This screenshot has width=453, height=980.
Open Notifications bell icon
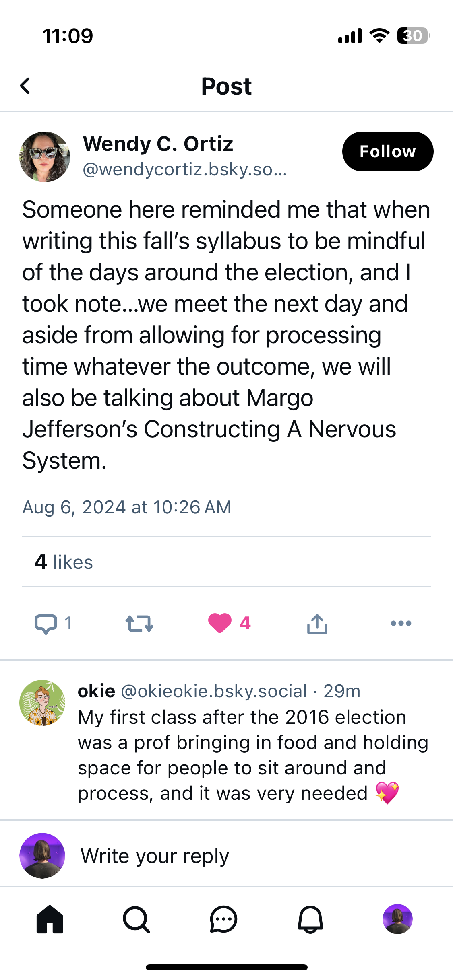(310, 919)
